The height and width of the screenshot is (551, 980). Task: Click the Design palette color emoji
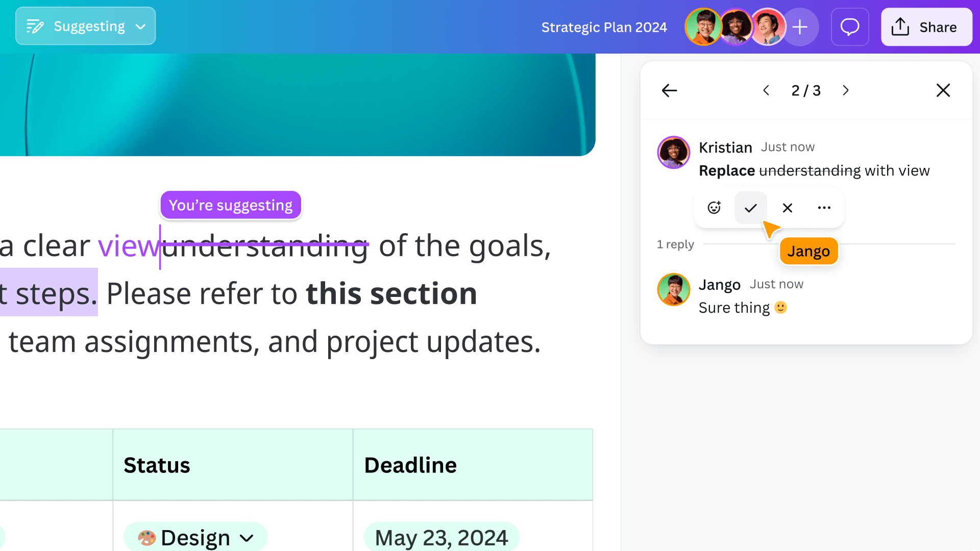pyautogui.click(x=147, y=537)
